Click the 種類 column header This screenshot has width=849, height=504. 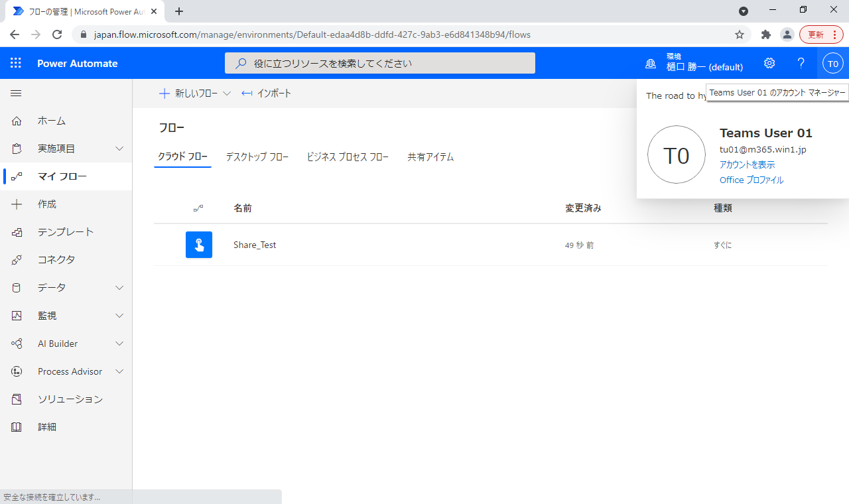[723, 208]
